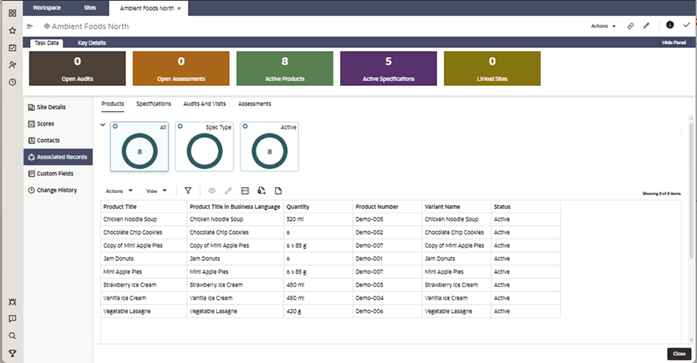This screenshot has height=363, width=697.
Task: Sort by Product Number column header
Action: (387, 207)
